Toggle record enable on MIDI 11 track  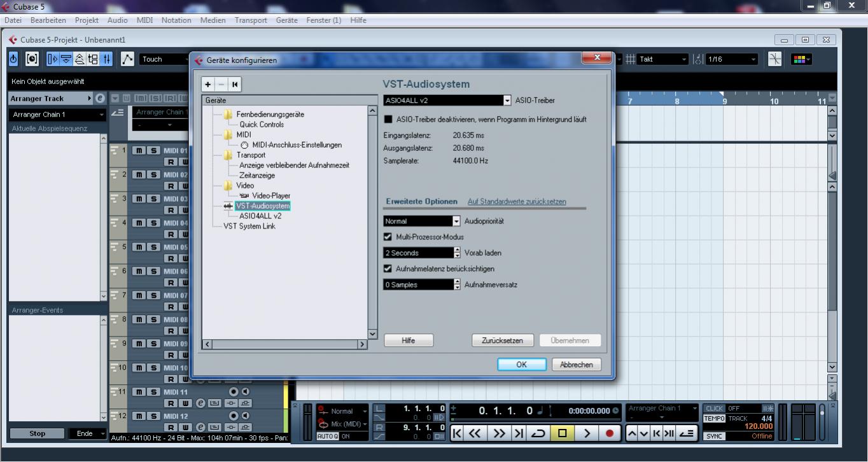(x=234, y=392)
